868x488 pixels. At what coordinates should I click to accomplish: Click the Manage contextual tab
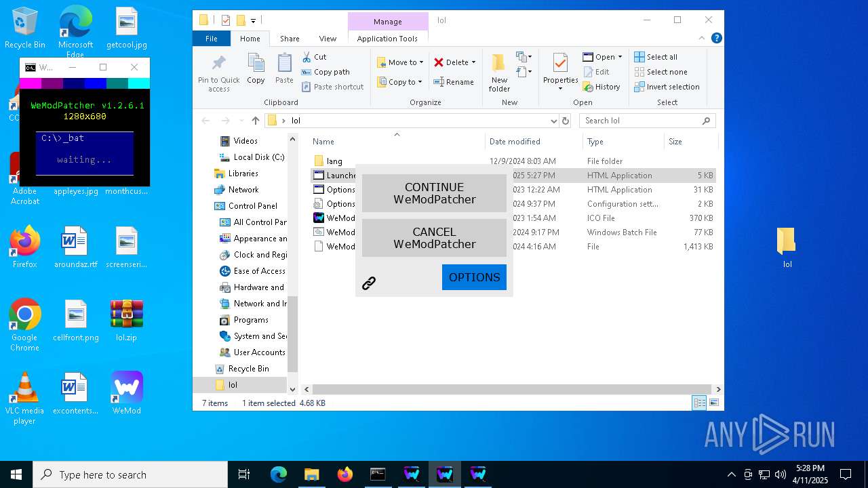coord(388,22)
